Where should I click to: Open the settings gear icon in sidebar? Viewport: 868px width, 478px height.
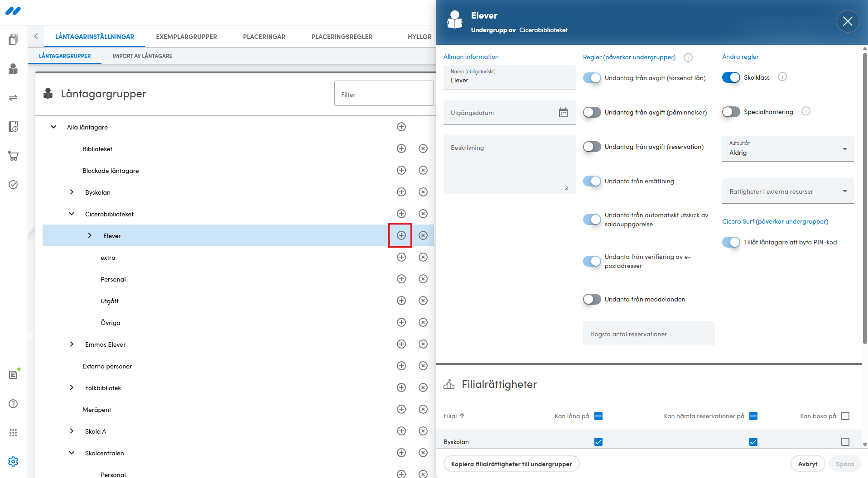pos(13,462)
